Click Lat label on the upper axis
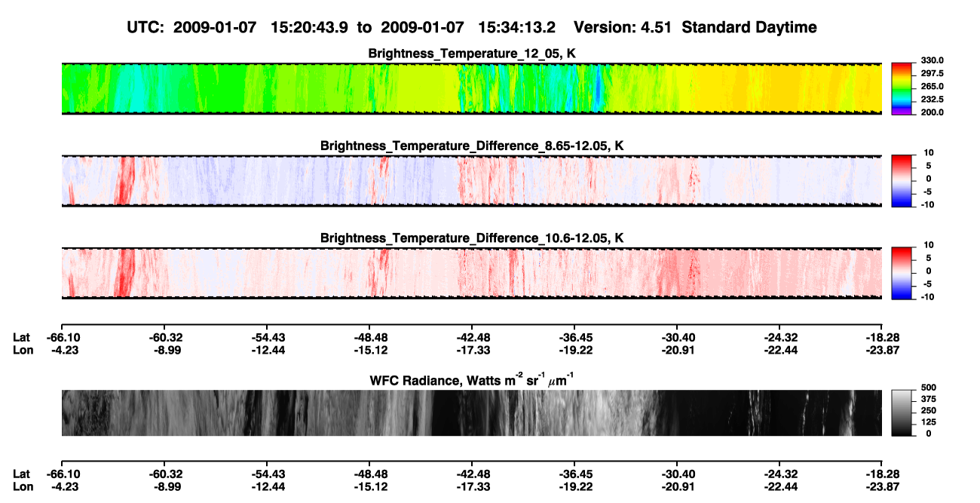This screenshot has width=980, height=503. (x=21, y=337)
